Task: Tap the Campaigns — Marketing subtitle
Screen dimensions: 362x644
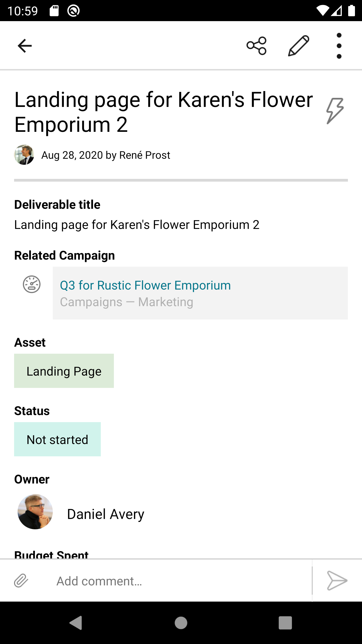Action: pyautogui.click(x=126, y=302)
